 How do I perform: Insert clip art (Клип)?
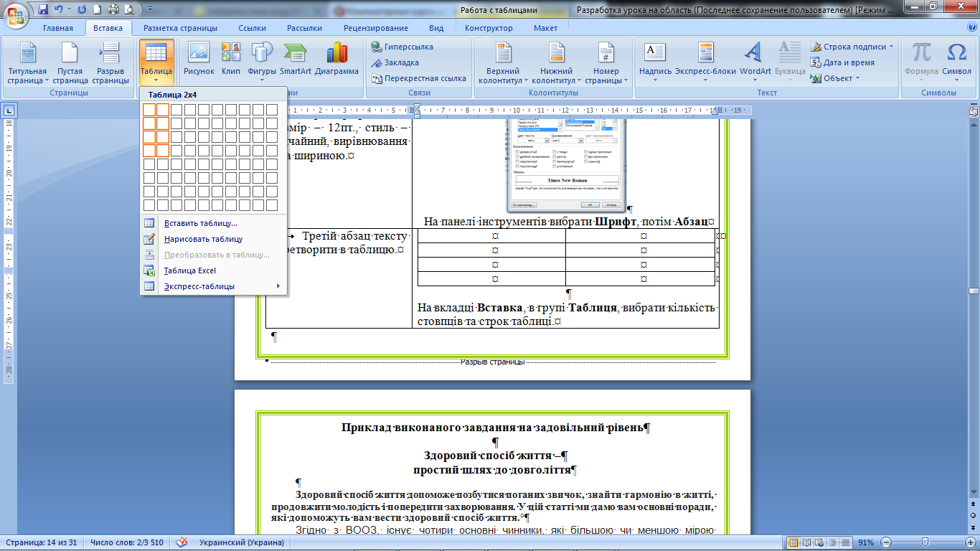pyautogui.click(x=231, y=59)
